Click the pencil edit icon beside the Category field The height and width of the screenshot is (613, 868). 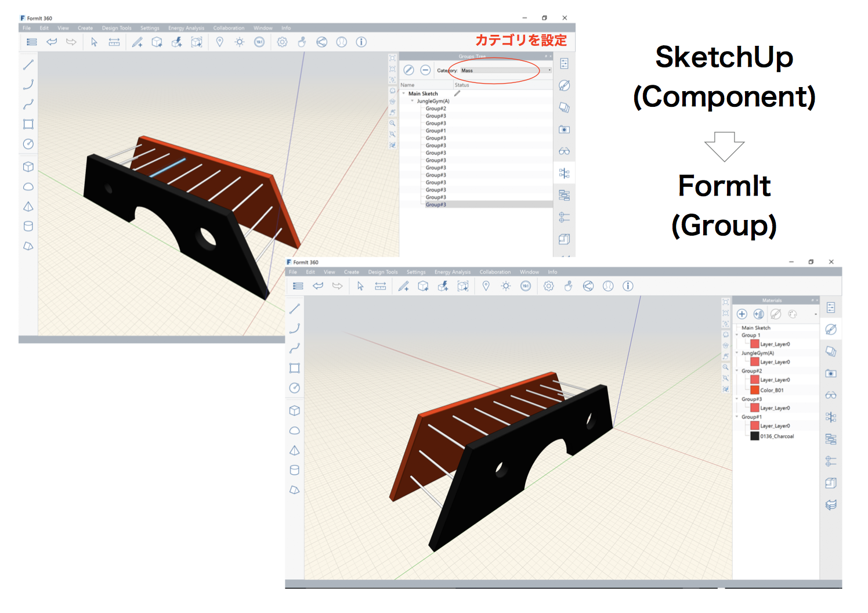408,70
